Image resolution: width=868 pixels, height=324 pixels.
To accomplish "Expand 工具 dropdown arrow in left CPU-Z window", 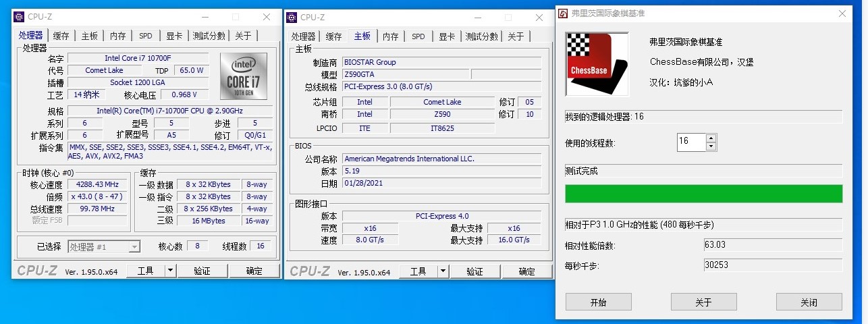I will [x=170, y=271].
